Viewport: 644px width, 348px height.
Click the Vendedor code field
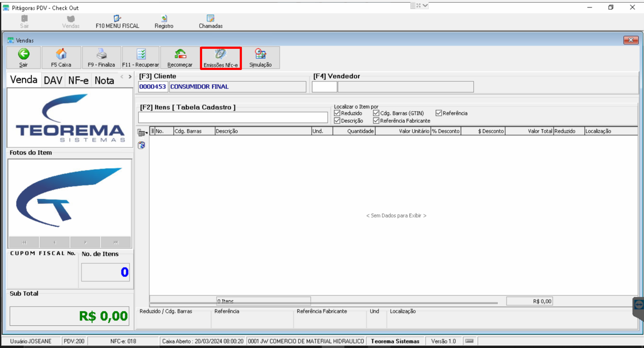[x=324, y=86]
